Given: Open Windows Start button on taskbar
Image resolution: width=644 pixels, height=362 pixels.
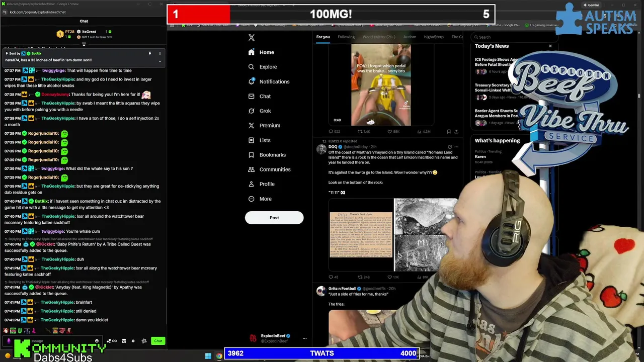Looking at the screenshot, I should [x=208, y=356].
